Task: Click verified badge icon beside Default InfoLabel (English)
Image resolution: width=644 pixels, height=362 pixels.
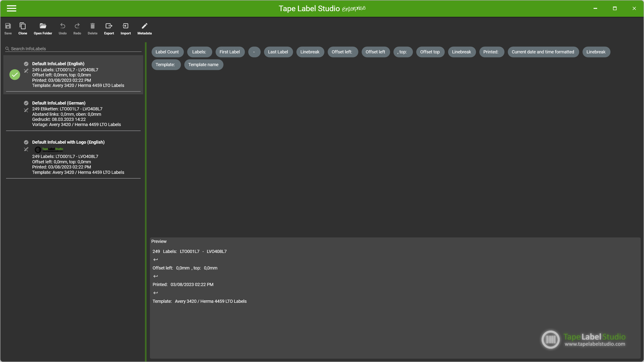Action: tap(26, 64)
